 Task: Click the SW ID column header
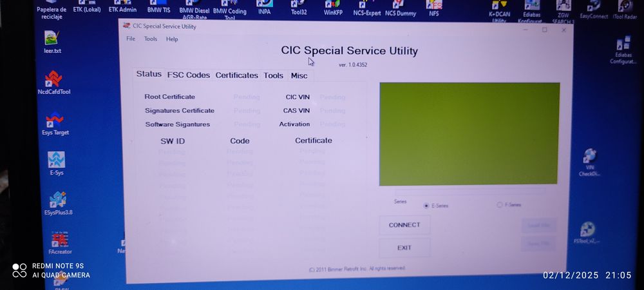point(173,141)
